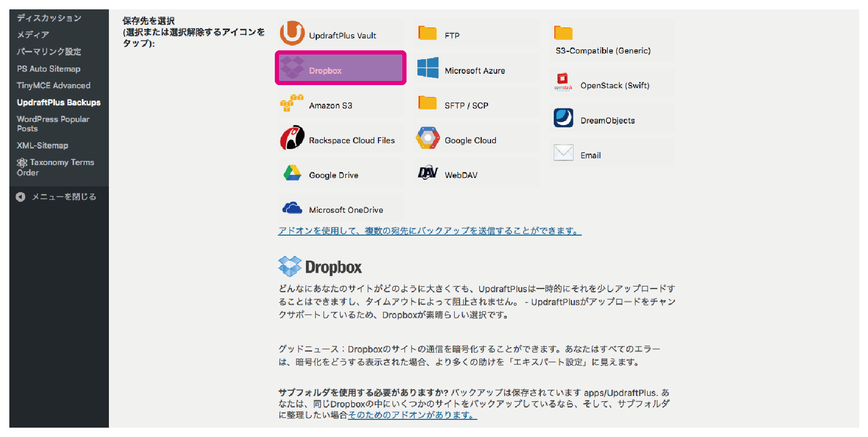The height and width of the screenshot is (437, 868).
Task: Click メニューを閉じる to collapse sidebar
Action: tap(64, 197)
